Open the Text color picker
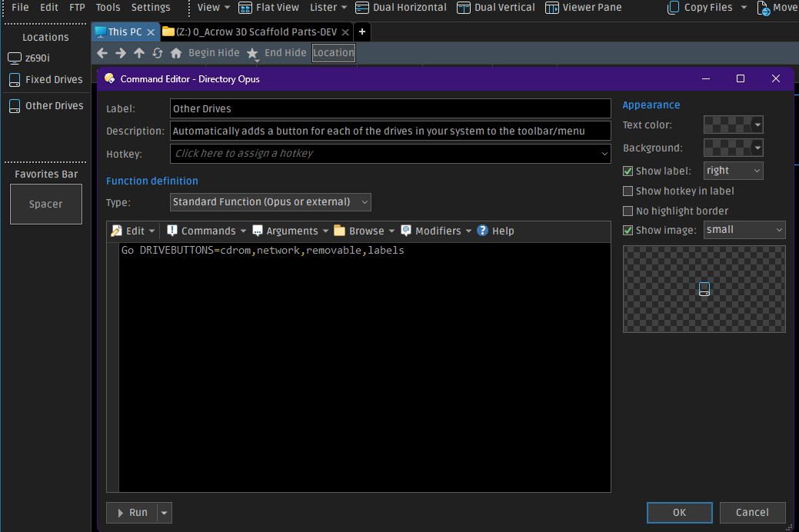This screenshot has height=532, width=799. 734,125
